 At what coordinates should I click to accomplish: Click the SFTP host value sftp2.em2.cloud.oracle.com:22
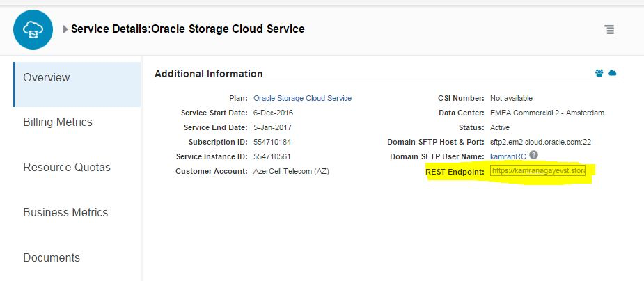click(540, 142)
